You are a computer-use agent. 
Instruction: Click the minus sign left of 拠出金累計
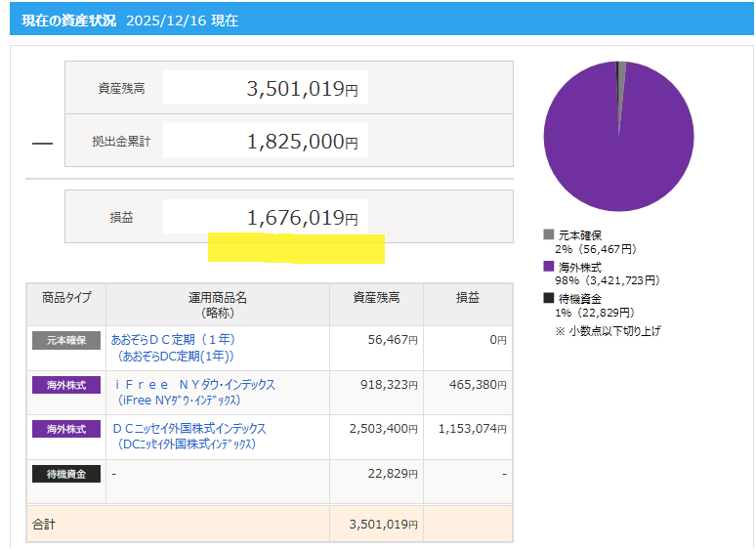[x=42, y=143]
